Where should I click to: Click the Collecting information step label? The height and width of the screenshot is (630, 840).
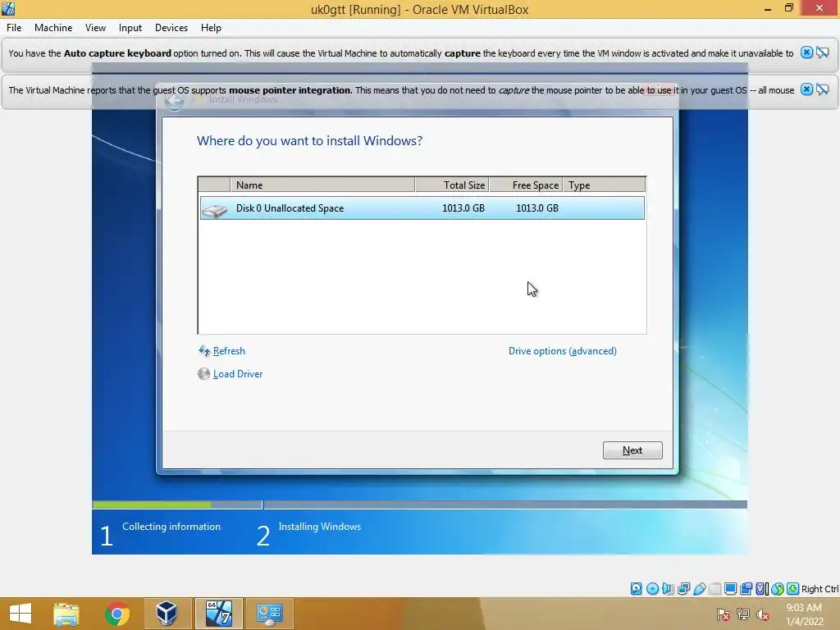click(x=171, y=527)
